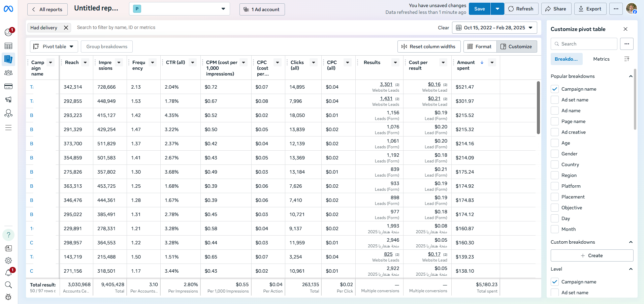Screen dimensions: 644x304
Task: Open the Pivot table view menu
Action: pos(54,47)
